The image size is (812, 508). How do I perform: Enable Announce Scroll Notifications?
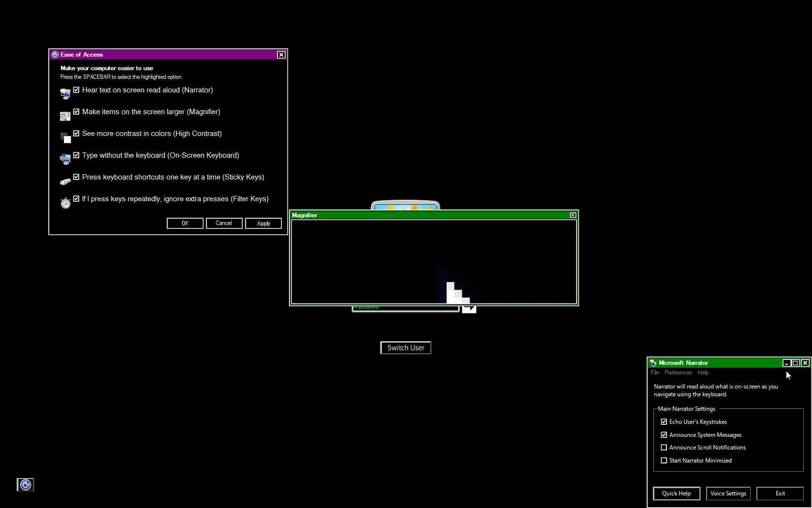(664, 448)
